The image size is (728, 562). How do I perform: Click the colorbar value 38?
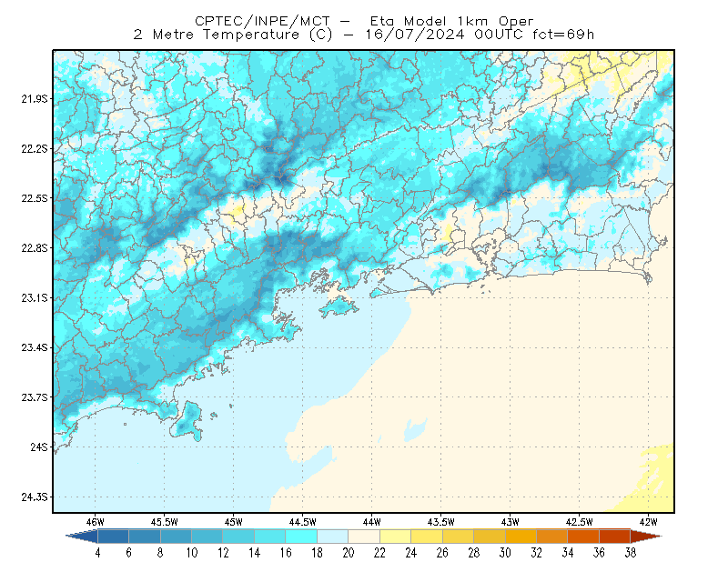pyautogui.click(x=630, y=553)
